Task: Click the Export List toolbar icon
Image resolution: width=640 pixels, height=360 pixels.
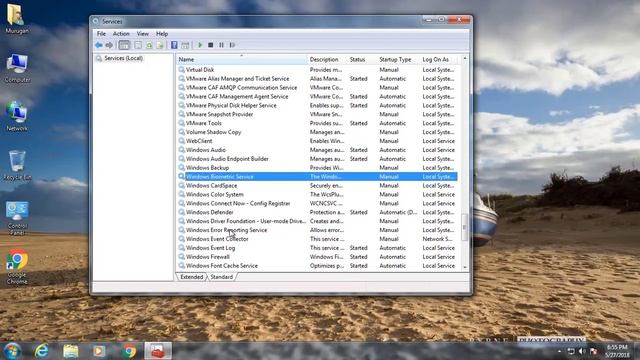Action: tap(160, 45)
